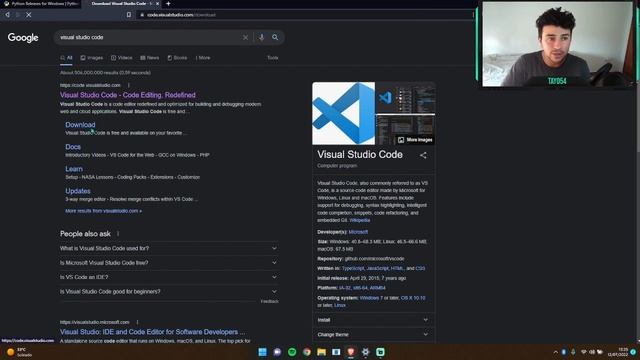Image resolution: width=640 pixels, height=360 pixels.
Task: Open 'Visual Studio Code - Code Editing. Redefined' result
Action: 128,95
